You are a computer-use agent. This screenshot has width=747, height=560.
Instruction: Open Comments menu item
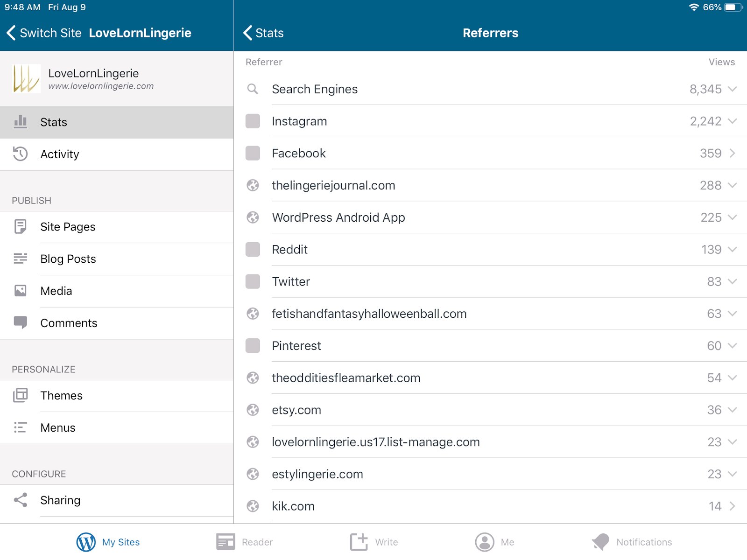point(117,323)
